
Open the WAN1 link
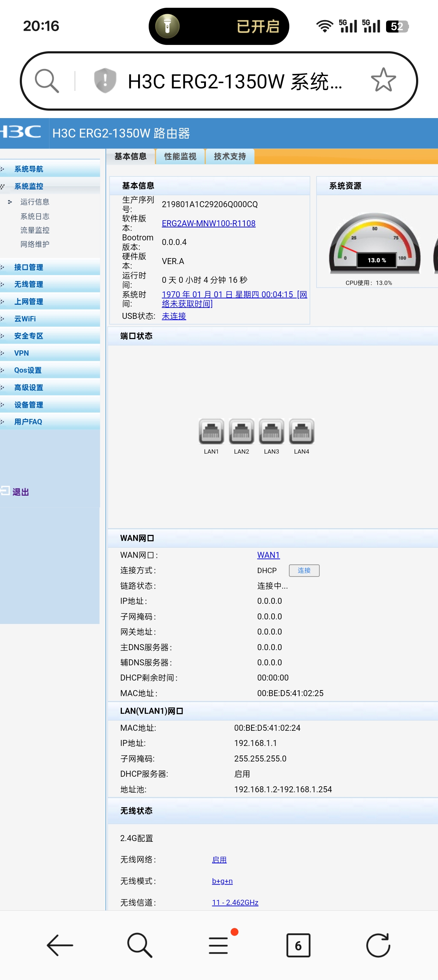point(268,555)
